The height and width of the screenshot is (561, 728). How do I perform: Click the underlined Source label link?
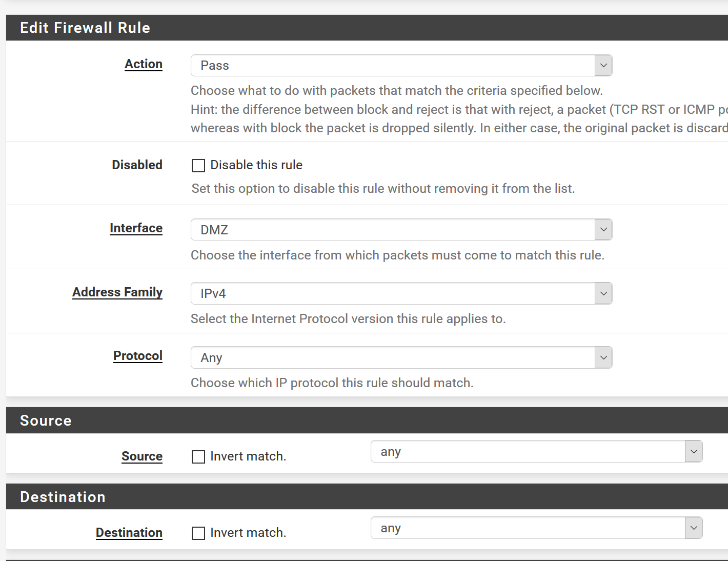point(142,456)
